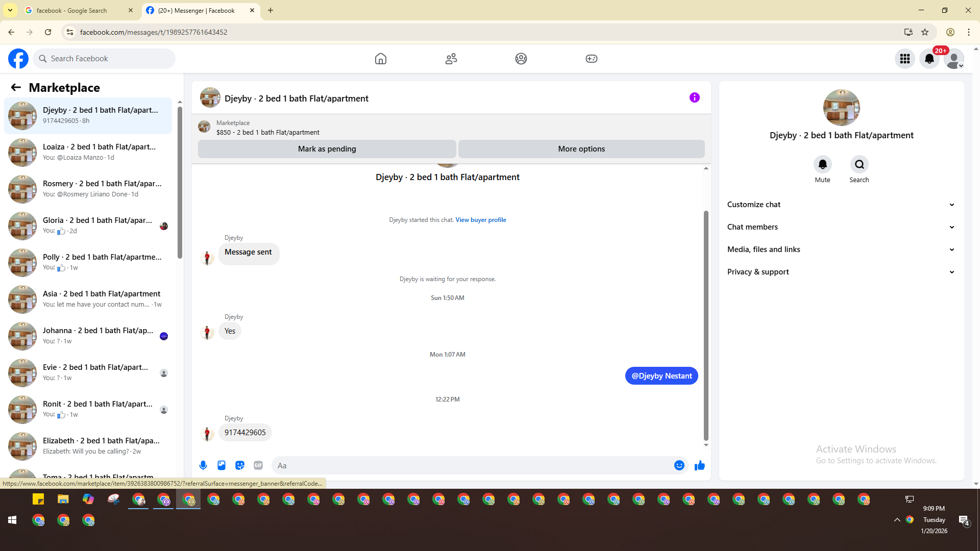Open the Loaiza conversation
This screenshot has width=980, height=551.
(88, 153)
